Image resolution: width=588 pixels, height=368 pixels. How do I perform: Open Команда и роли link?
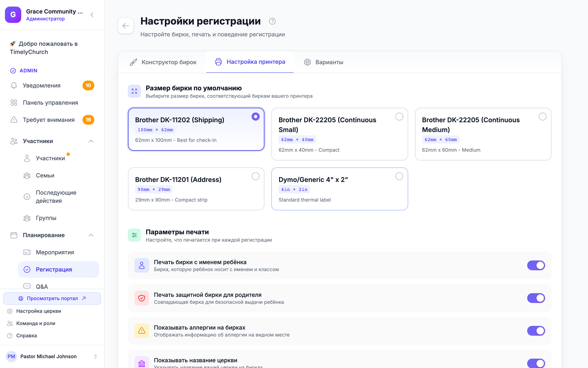click(36, 323)
